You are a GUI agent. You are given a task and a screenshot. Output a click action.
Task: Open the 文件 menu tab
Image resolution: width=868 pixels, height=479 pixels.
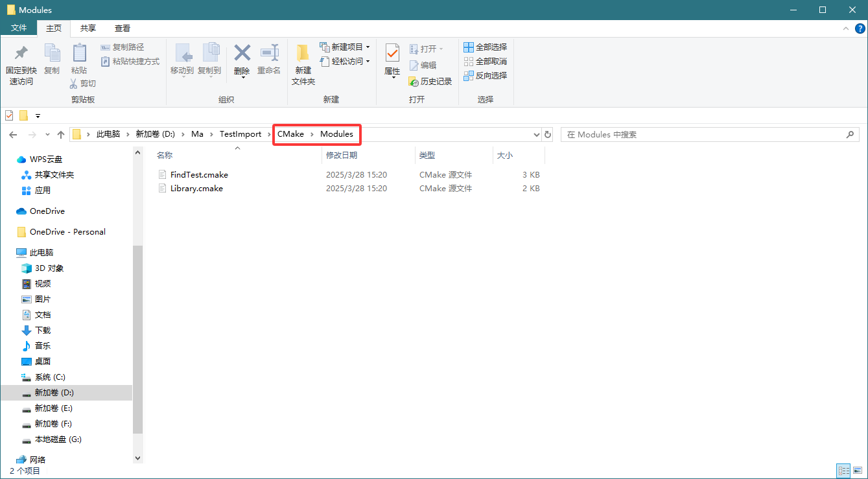[19, 29]
